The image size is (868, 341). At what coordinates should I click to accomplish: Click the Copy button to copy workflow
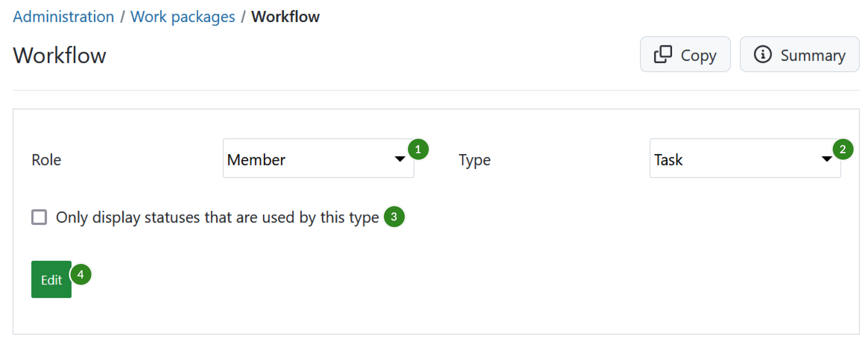click(x=685, y=54)
